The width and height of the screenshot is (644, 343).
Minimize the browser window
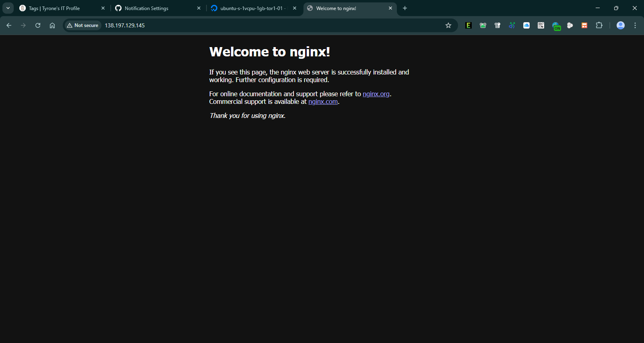598,8
